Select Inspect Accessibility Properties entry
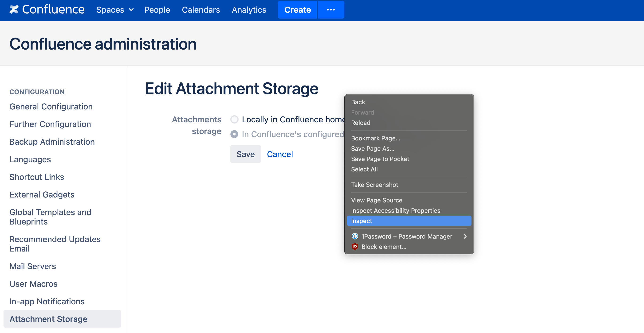This screenshot has width=644, height=333. coord(396,211)
